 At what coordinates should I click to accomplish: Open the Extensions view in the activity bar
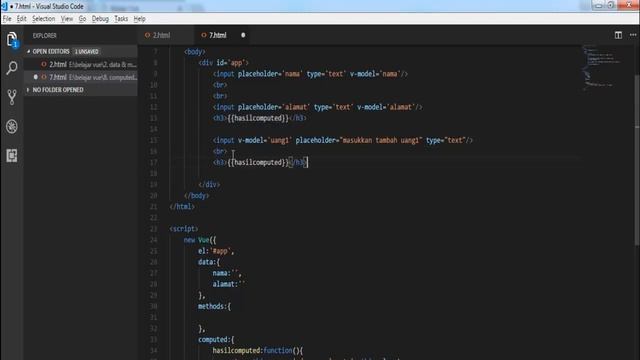[x=12, y=156]
